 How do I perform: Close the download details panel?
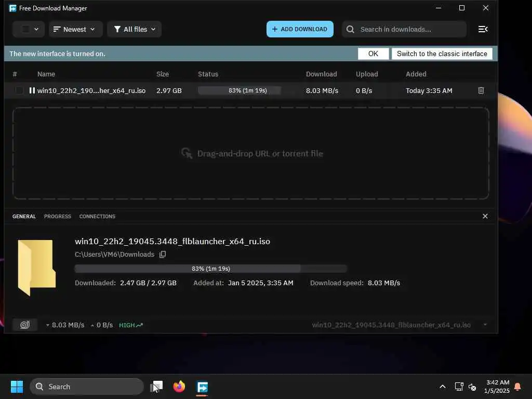(x=485, y=216)
